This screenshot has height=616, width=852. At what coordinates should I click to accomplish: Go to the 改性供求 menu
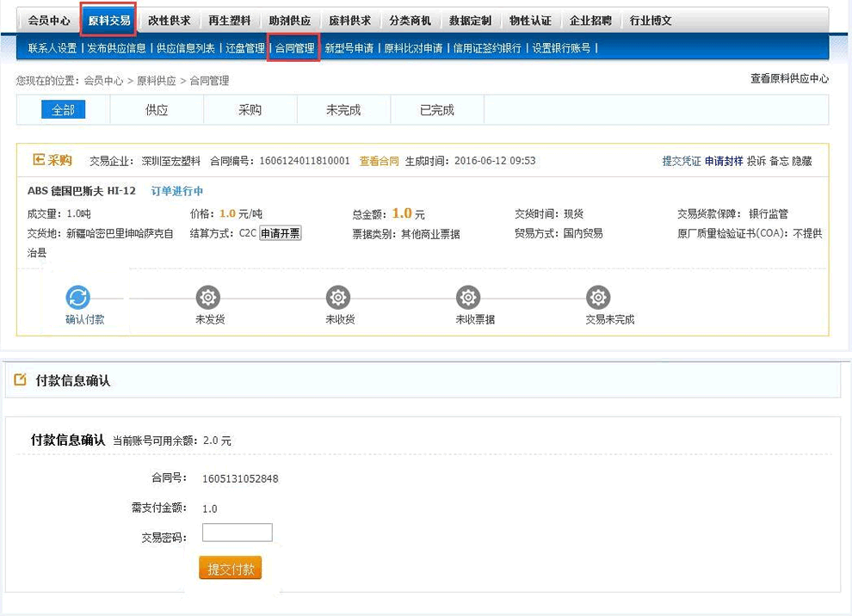click(x=169, y=21)
